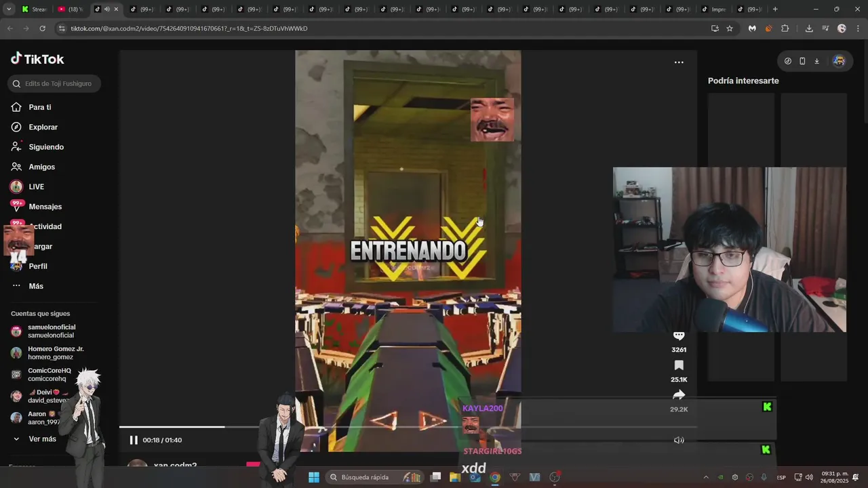
Task: Close the active TikTok tab
Action: 116,9
